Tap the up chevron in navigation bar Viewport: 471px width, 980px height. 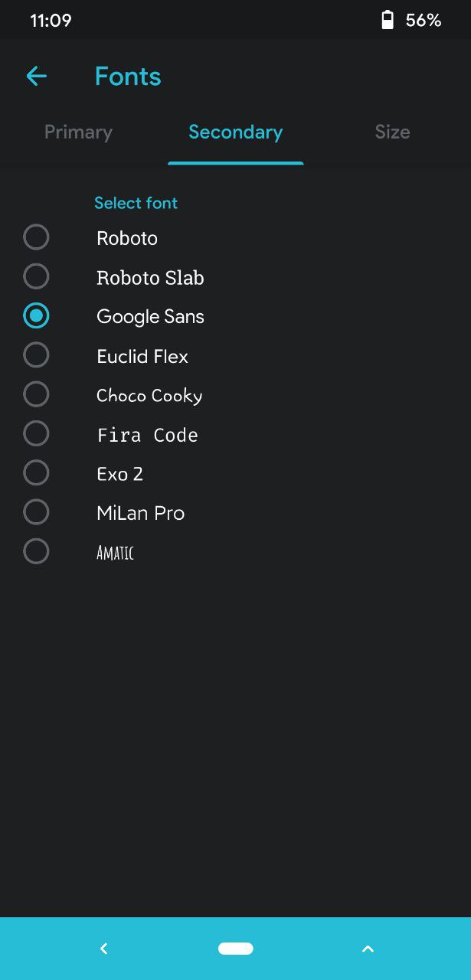point(368,949)
